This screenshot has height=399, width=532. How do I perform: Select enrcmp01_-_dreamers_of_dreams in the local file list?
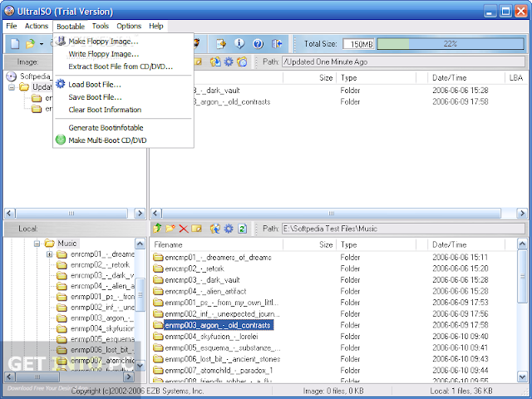pyautogui.click(x=212, y=258)
